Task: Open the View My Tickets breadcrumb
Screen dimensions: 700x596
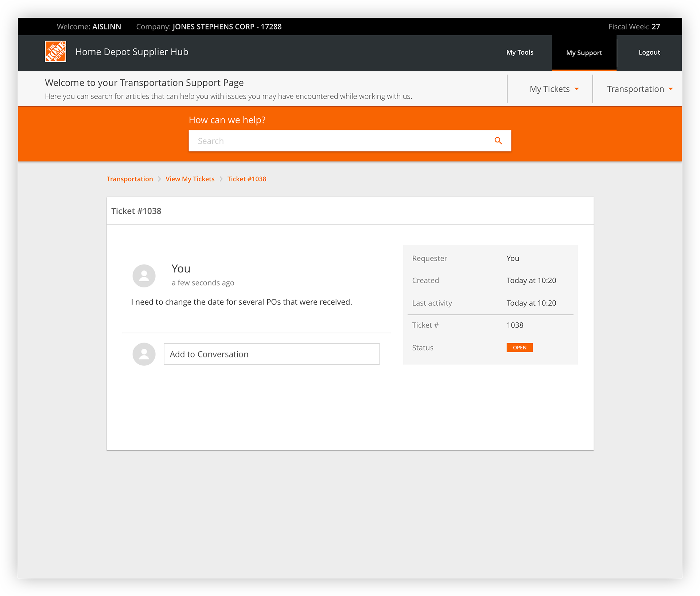Action: (190, 179)
